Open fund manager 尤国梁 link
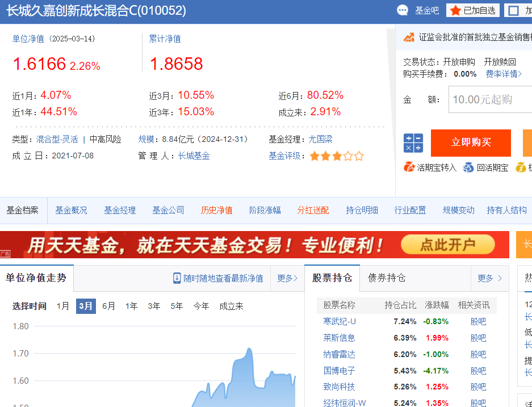Screen dimensions: 532x407 tap(320, 140)
